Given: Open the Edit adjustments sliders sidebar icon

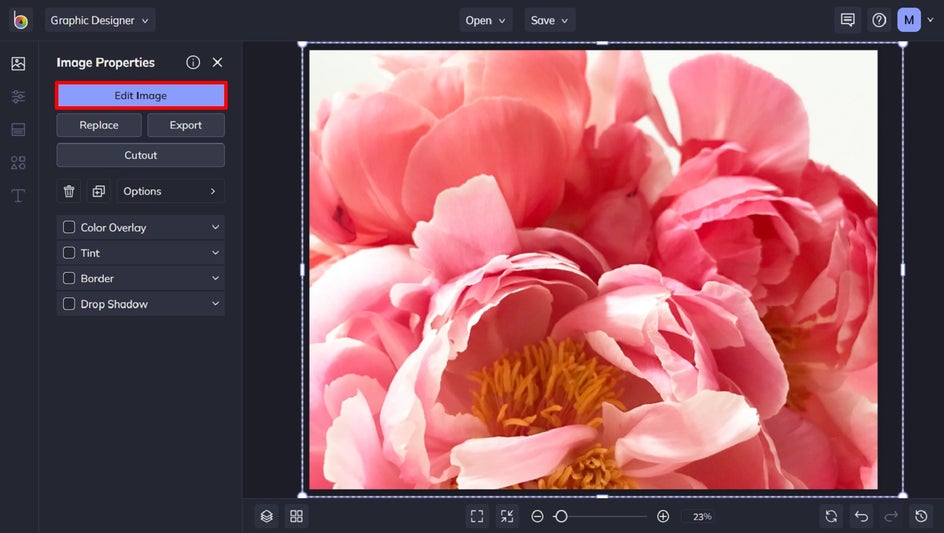Looking at the screenshot, I should point(18,96).
